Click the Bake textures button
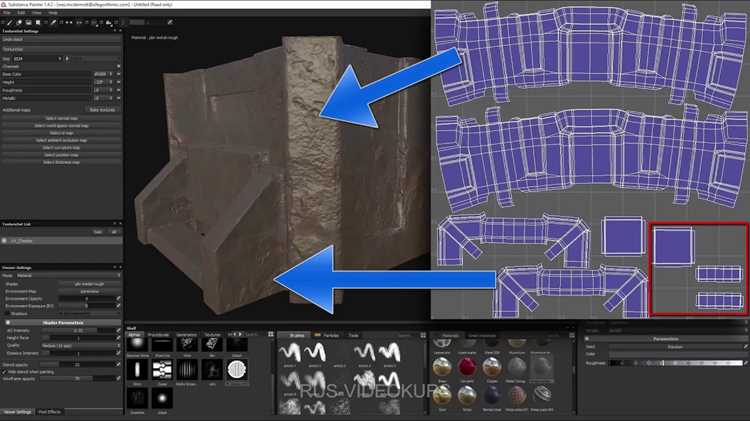The width and height of the screenshot is (750, 421). [102, 110]
